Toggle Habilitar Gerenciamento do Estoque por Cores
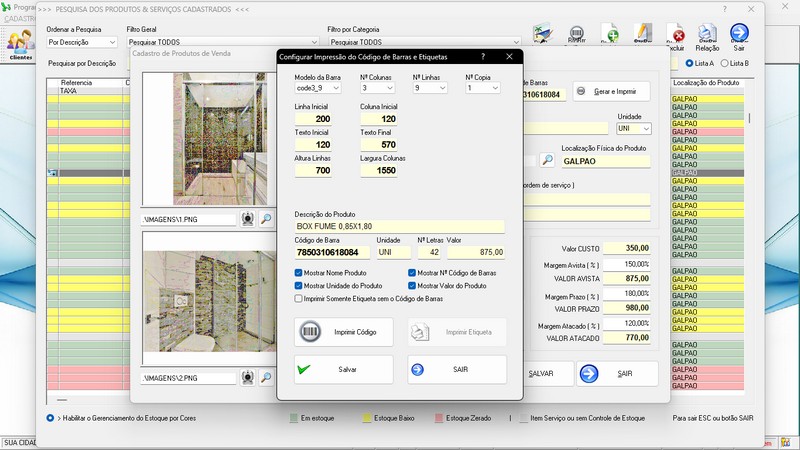This screenshot has height=450, width=800. pos(51,418)
